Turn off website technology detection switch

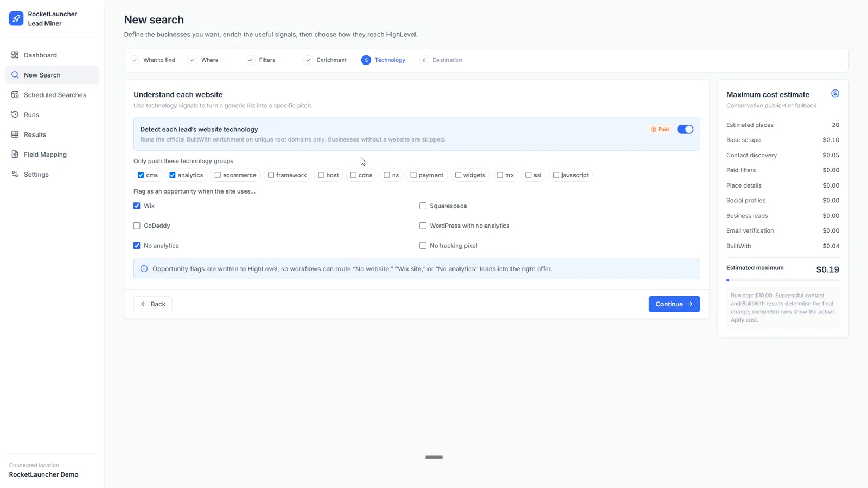[685, 129]
